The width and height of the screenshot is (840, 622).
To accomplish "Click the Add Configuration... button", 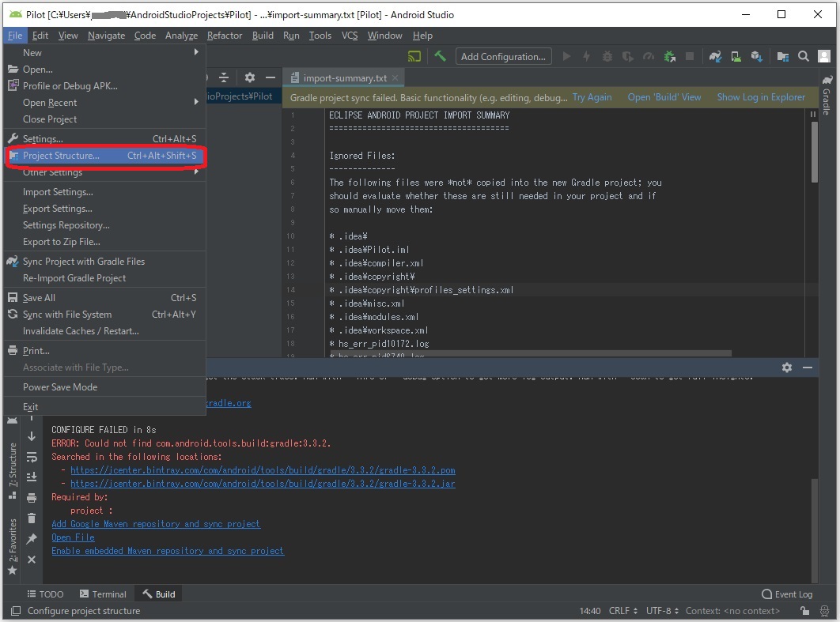I will (503, 56).
